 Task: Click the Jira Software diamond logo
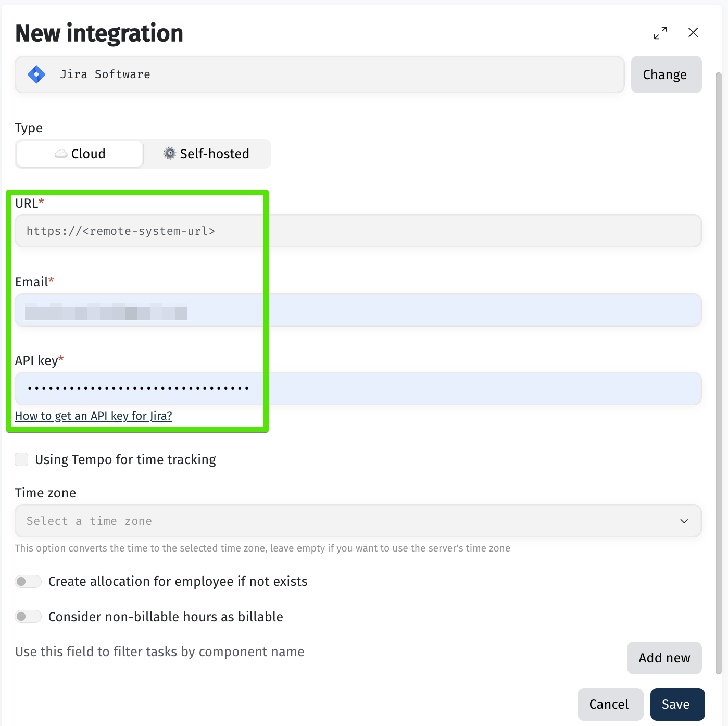[x=36, y=74]
